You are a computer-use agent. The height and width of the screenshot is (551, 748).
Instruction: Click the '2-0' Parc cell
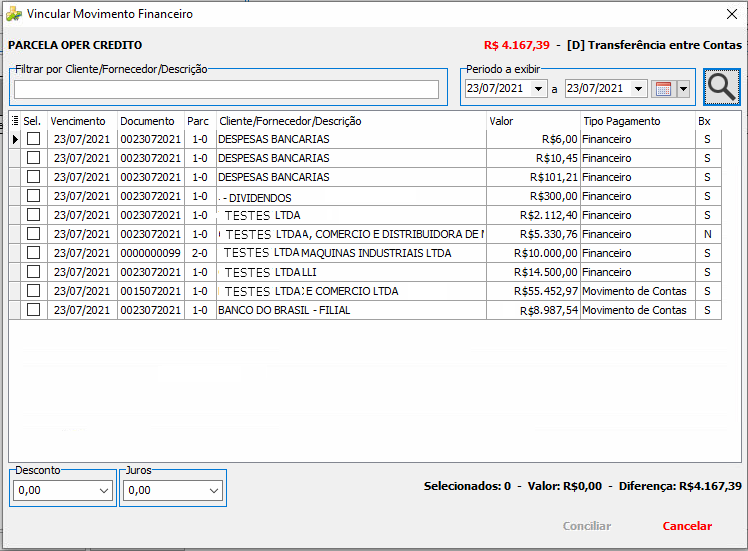point(200,253)
